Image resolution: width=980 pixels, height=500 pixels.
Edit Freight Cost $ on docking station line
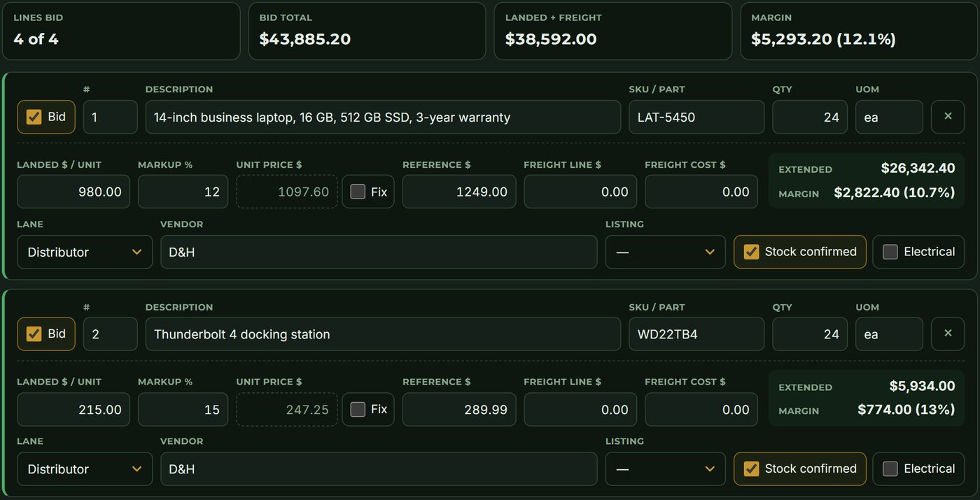[701, 409]
